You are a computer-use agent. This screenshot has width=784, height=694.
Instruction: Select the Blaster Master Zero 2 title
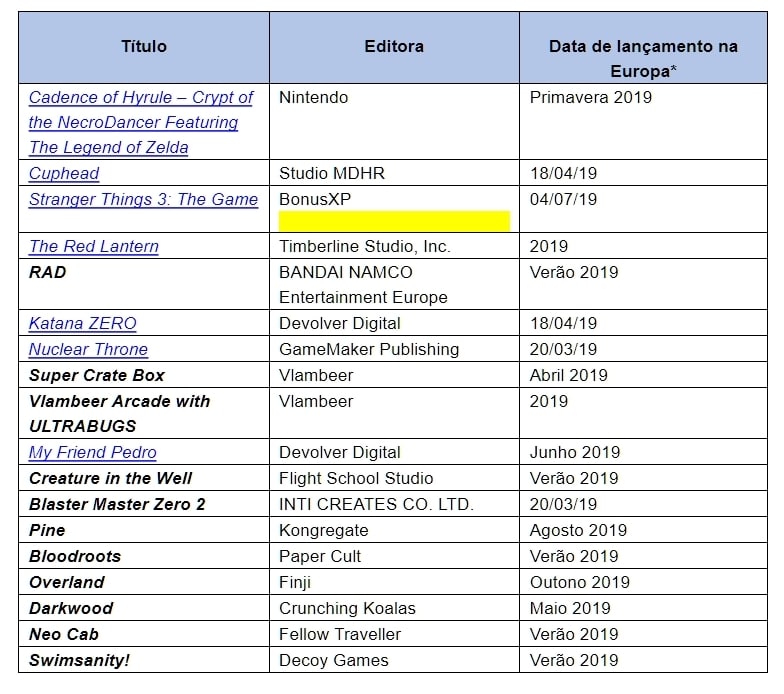pyautogui.click(x=117, y=504)
